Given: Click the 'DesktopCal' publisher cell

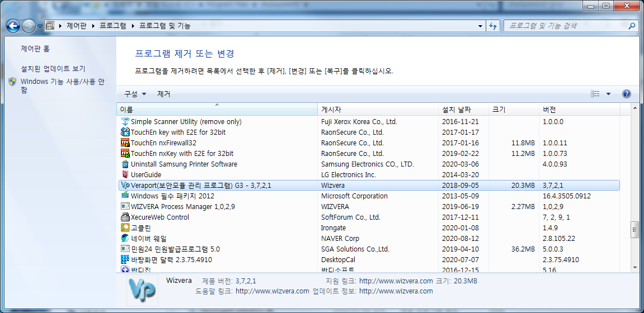Looking at the screenshot, I should (338, 260).
